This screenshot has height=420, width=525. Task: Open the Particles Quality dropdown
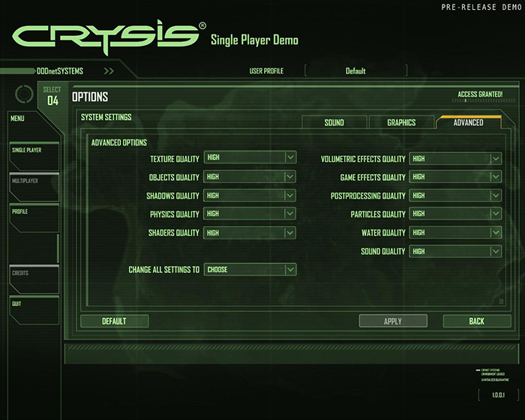(x=455, y=214)
